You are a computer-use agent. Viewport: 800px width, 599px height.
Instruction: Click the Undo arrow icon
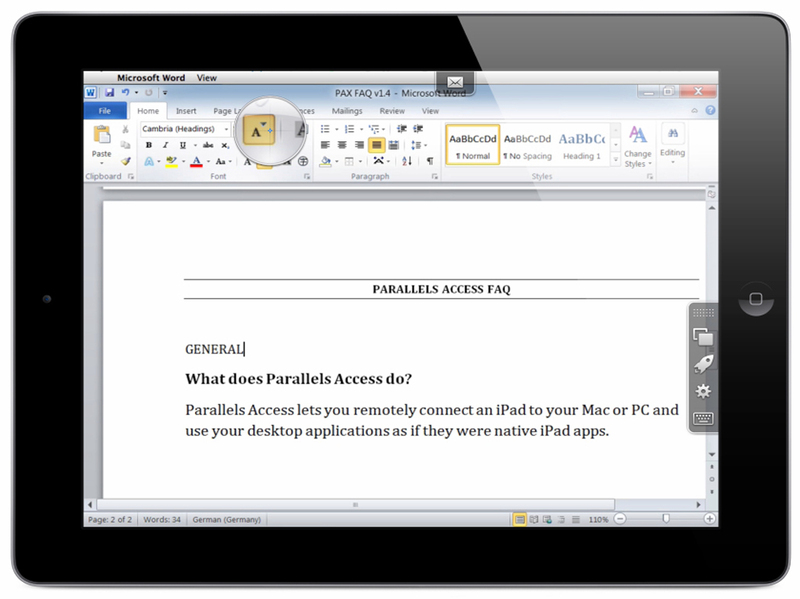tap(125, 92)
